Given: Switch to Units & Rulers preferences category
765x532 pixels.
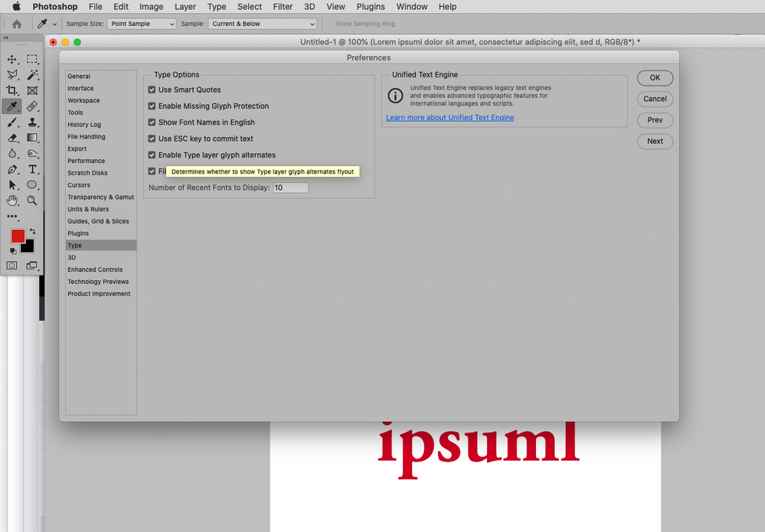Looking at the screenshot, I should (101, 209).
